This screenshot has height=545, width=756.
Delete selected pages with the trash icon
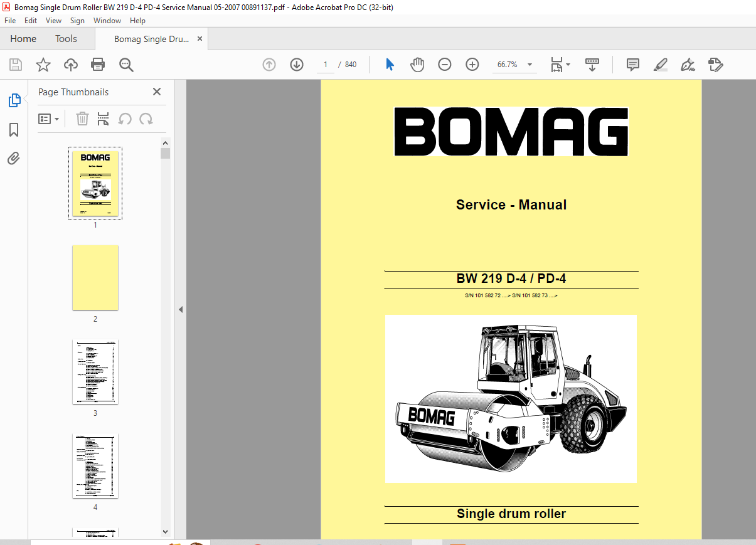tap(83, 119)
